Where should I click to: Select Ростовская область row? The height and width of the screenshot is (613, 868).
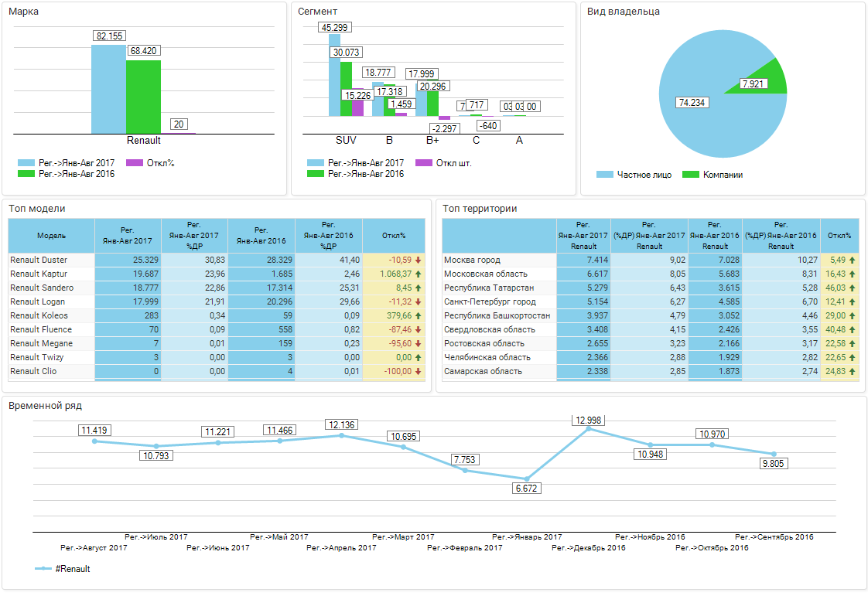pos(651,343)
